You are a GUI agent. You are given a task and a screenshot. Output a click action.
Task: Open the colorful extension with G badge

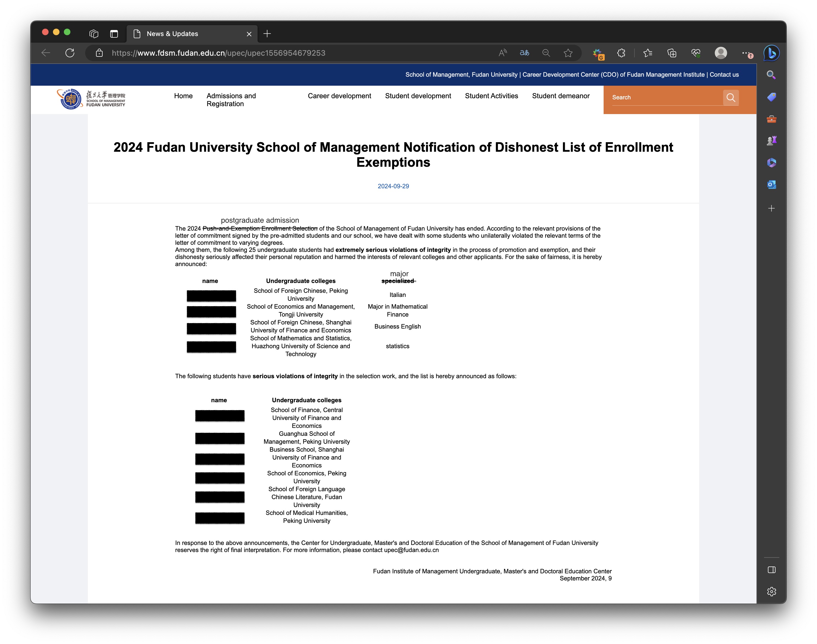598,54
